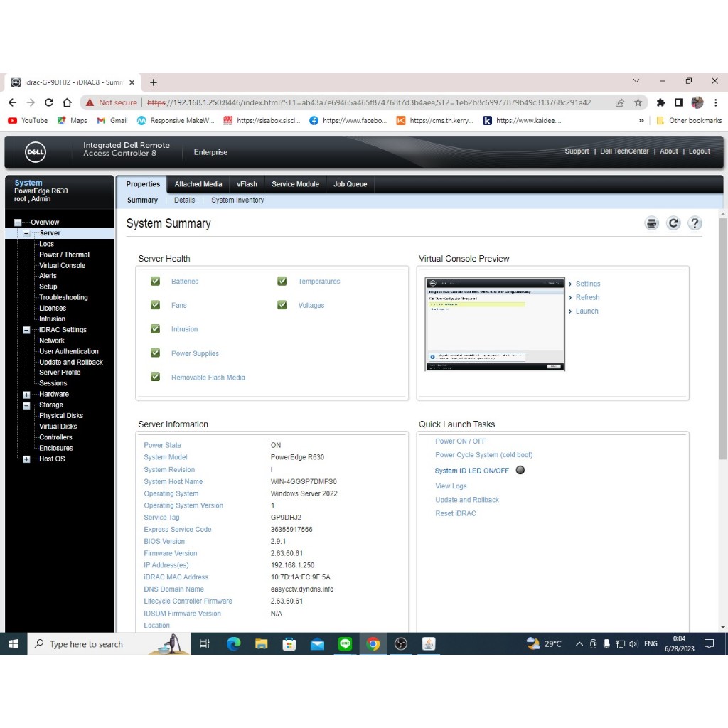Open the System Inventory subtab
728x728 pixels.
click(x=237, y=200)
